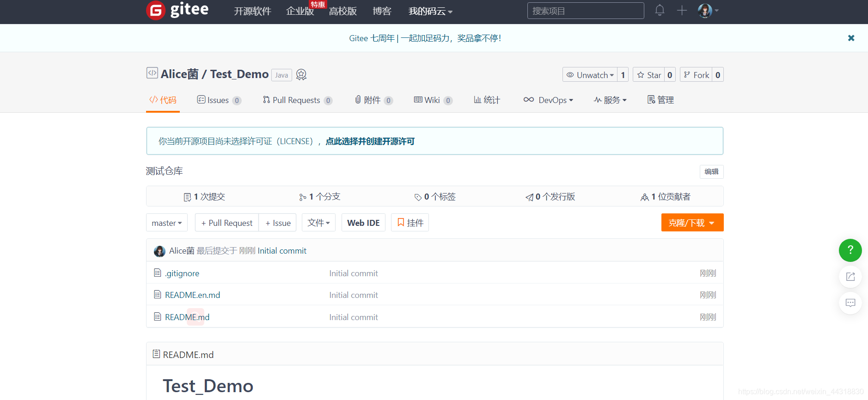Click the star count 0
Viewport: 868px width, 400px height.
[x=670, y=75]
